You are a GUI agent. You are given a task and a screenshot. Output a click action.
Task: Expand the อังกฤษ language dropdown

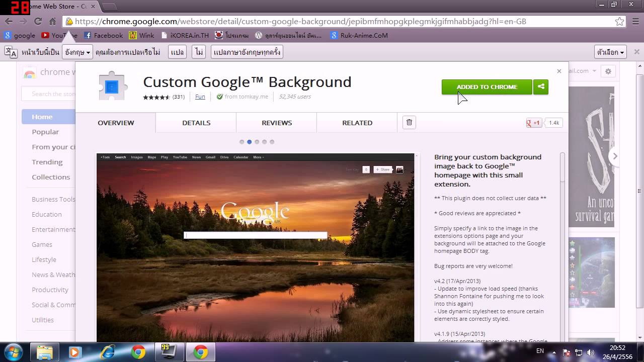[x=77, y=52]
